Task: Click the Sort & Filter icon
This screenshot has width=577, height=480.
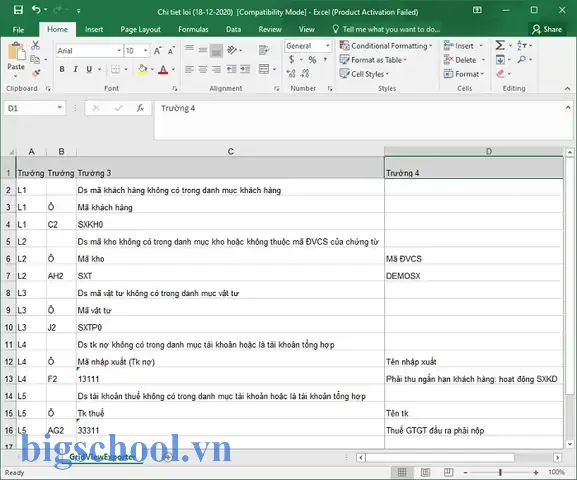Action: click(x=521, y=45)
